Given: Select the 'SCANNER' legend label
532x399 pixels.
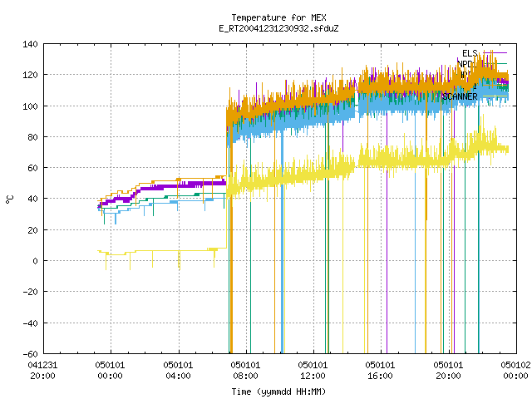Looking at the screenshot, I should coord(460,96).
